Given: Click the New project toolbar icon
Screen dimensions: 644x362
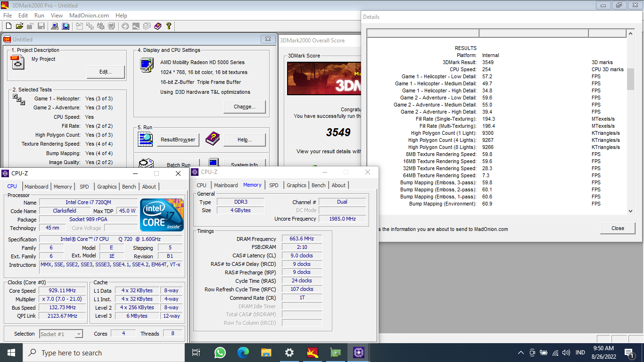Looking at the screenshot, I should [x=8, y=26].
